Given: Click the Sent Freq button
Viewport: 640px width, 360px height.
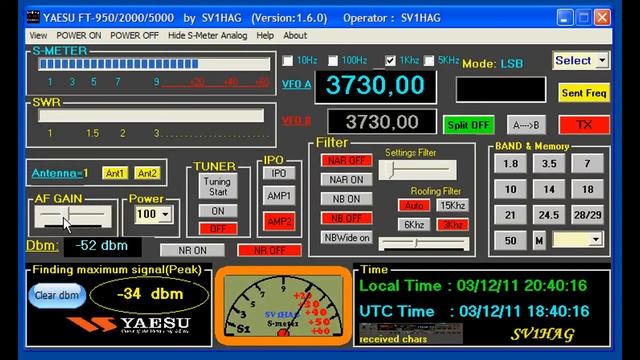Looking at the screenshot, I should click(584, 93).
